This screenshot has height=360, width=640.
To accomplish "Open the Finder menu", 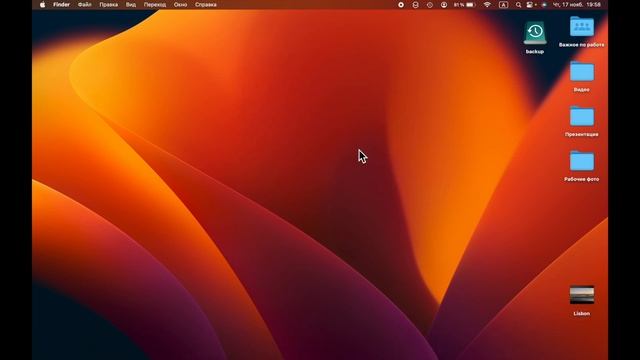I will (61, 5).
